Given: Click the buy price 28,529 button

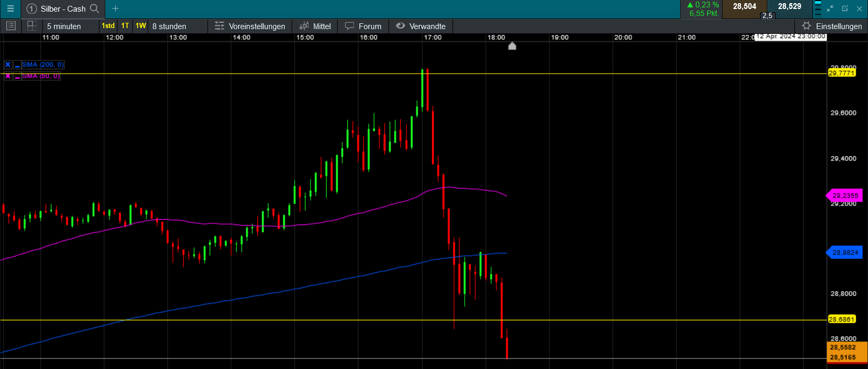Looking at the screenshot, I should click(x=789, y=7).
